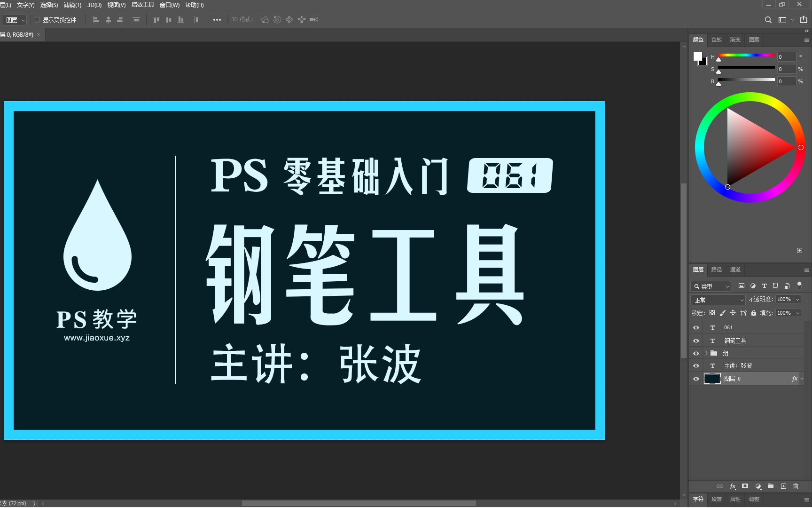812x508 pixels.
Task: Click lock image pixels brush icon
Action: [723, 313]
